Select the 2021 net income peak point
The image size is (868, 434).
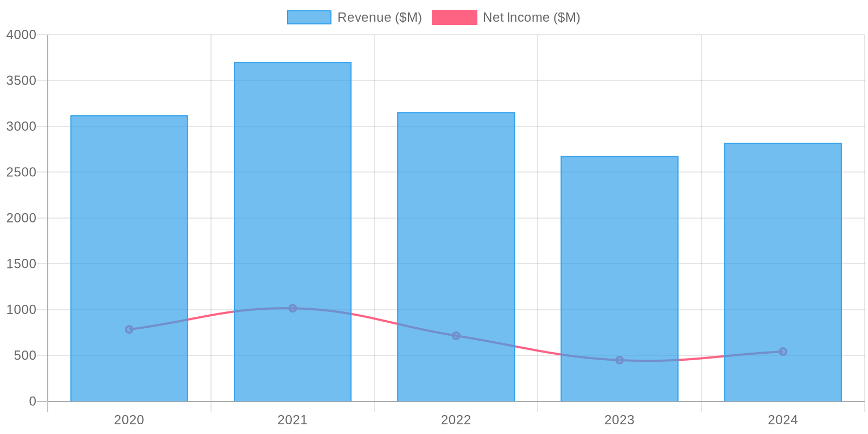pyautogui.click(x=292, y=308)
